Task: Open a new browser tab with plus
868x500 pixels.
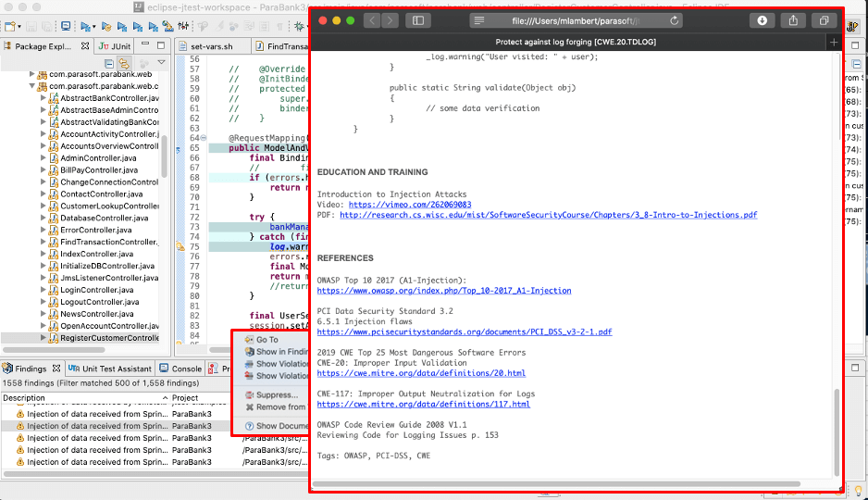Action: click(834, 42)
